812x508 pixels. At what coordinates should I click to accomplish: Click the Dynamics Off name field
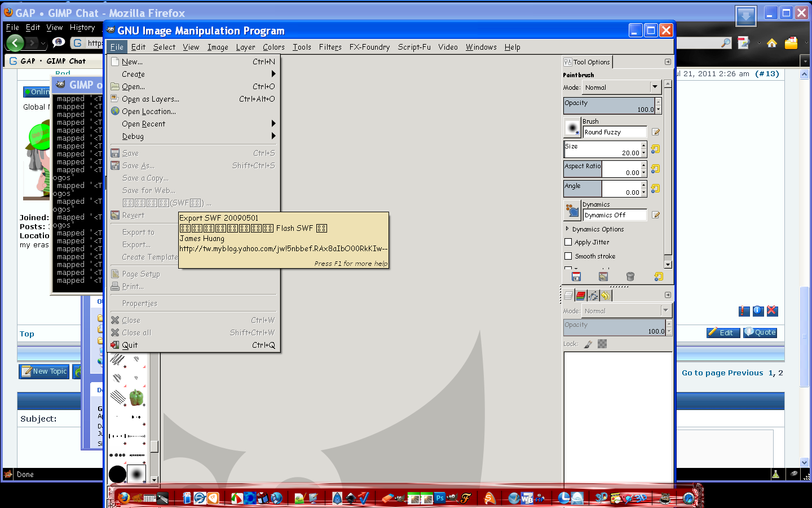click(615, 215)
